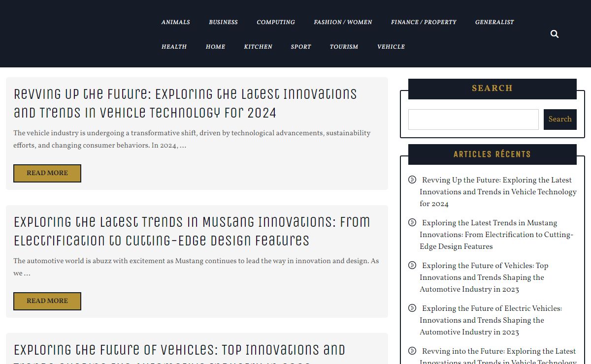Select the Vehicle menu item
The image size is (591, 364).
pyautogui.click(x=391, y=47)
